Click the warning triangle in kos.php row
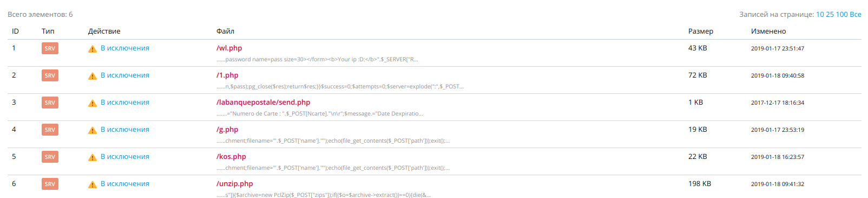The height and width of the screenshot is (198, 868). tap(93, 157)
